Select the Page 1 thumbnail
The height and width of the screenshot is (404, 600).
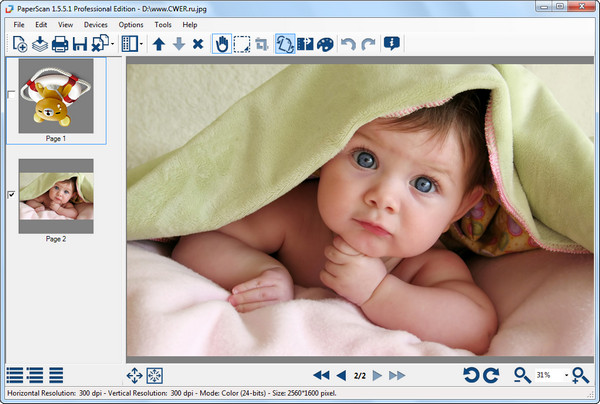pos(55,98)
